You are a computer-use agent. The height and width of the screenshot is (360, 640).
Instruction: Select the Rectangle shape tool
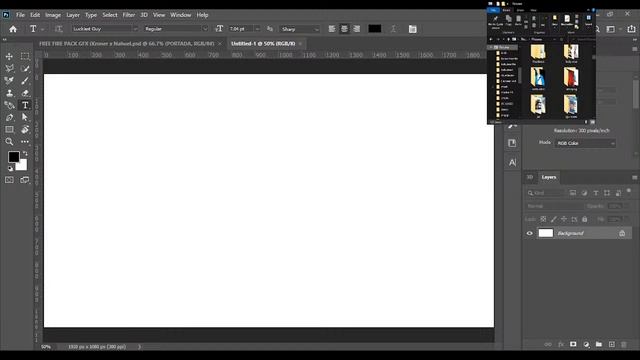(9, 130)
